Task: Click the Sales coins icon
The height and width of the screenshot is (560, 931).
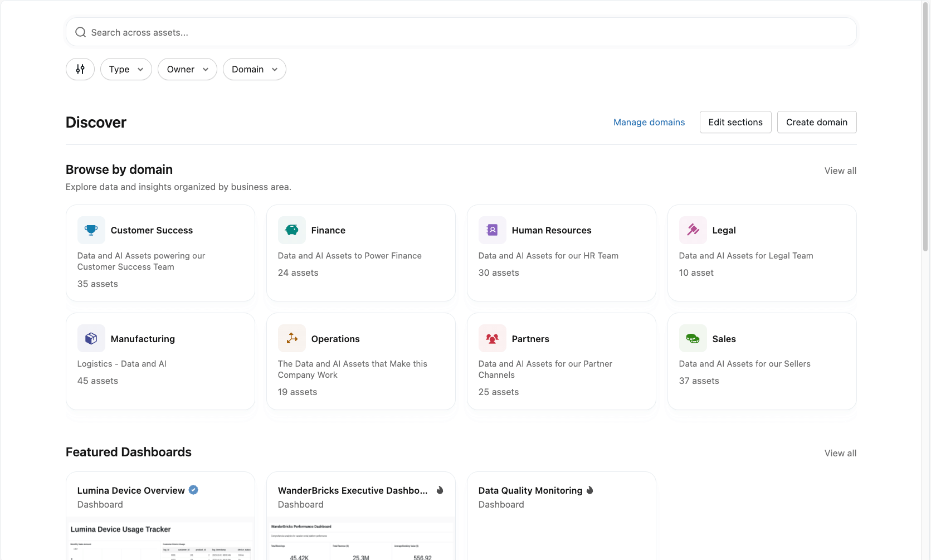Action: [693, 338]
